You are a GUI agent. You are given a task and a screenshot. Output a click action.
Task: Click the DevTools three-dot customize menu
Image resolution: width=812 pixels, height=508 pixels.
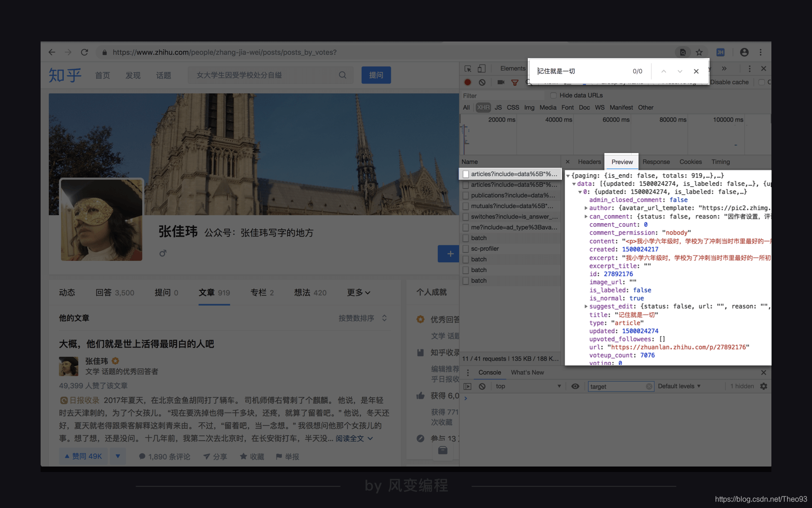(749, 68)
